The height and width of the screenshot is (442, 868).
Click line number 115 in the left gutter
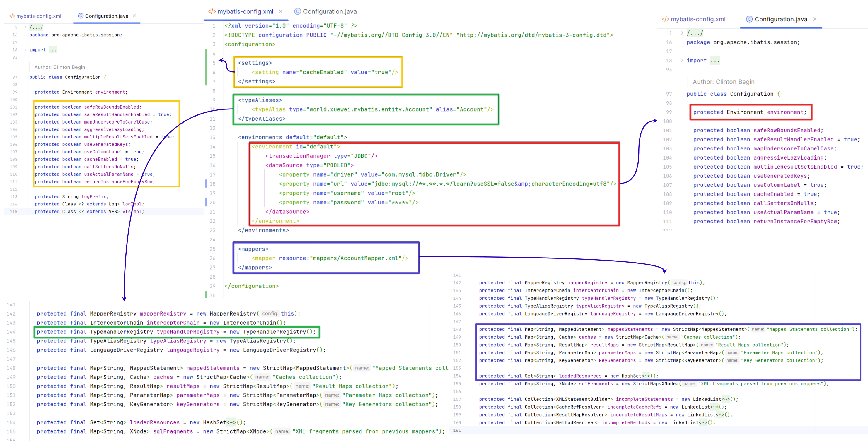tap(13, 212)
